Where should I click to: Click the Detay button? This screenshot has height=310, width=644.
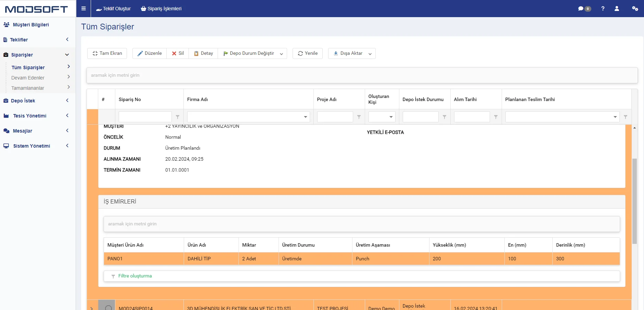[x=203, y=53]
